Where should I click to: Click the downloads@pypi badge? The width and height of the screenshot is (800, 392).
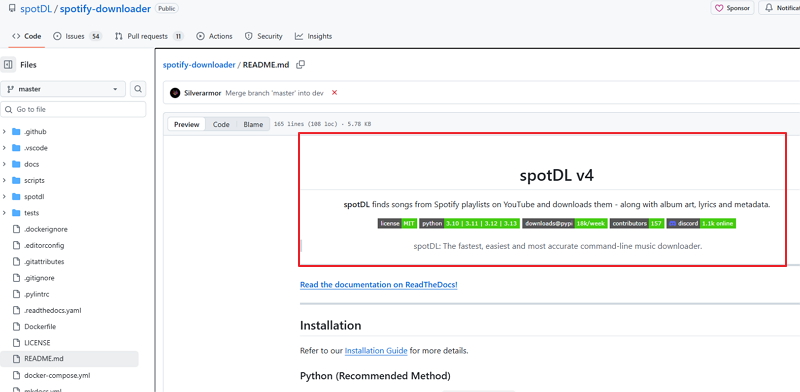pos(565,223)
